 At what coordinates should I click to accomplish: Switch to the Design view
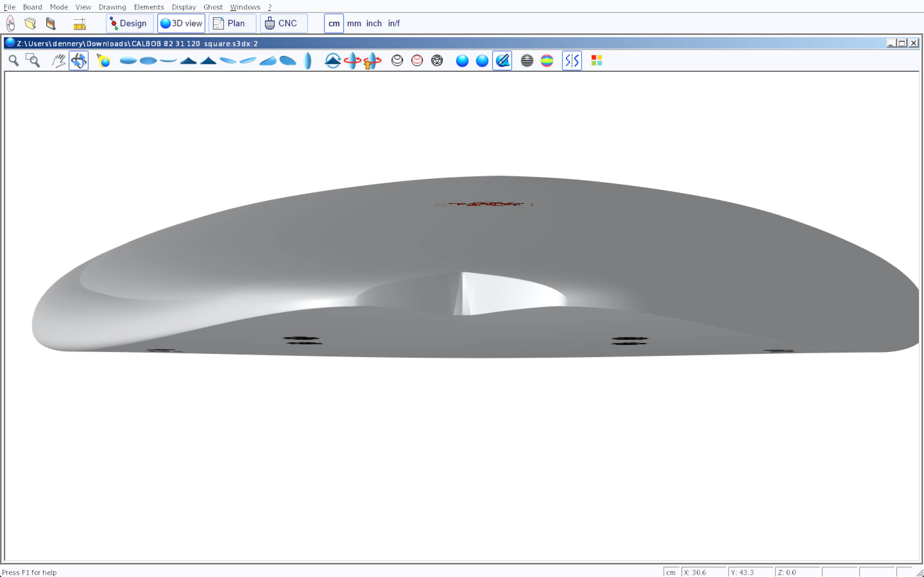point(129,24)
